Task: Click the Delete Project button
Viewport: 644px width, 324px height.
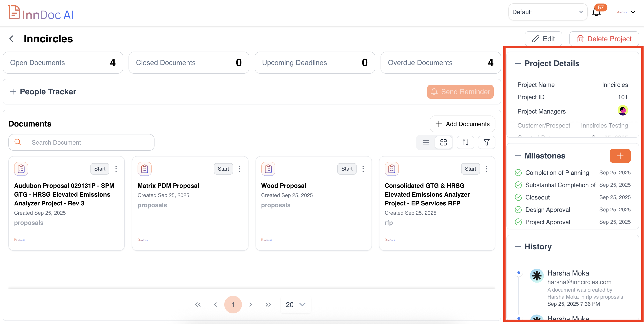Action: [x=604, y=39]
